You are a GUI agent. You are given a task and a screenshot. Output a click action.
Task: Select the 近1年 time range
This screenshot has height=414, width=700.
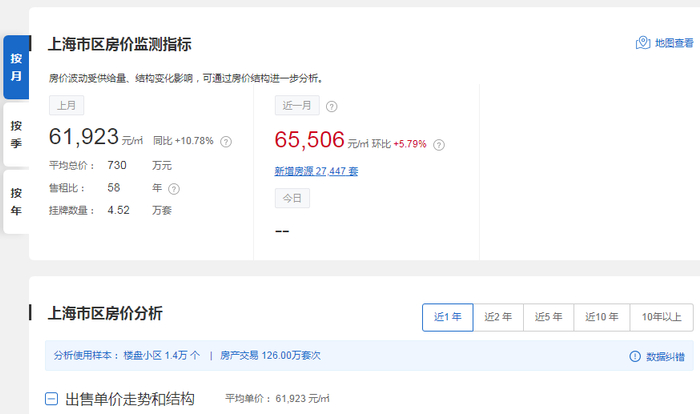pos(448,317)
